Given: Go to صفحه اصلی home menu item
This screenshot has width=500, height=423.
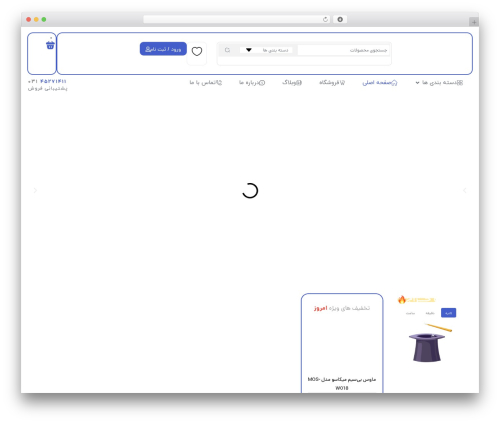Looking at the screenshot, I should point(380,82).
